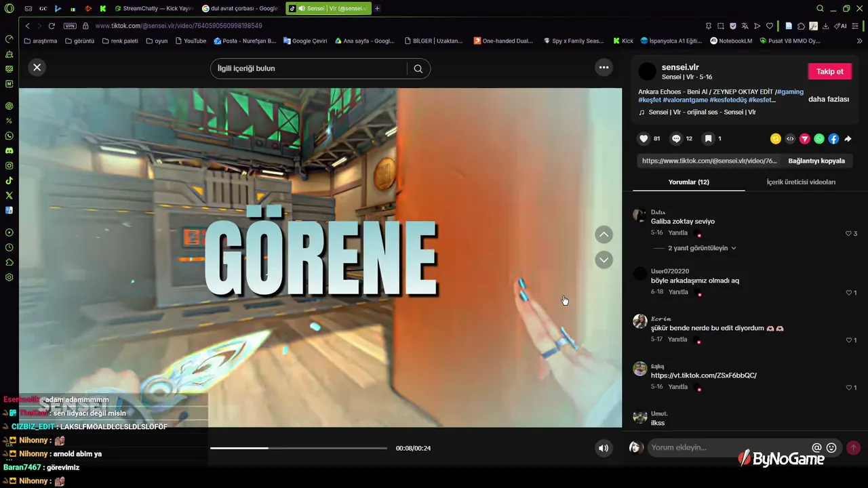Open the new tab plus button
Viewport: 868px width, 488px height.
click(377, 9)
